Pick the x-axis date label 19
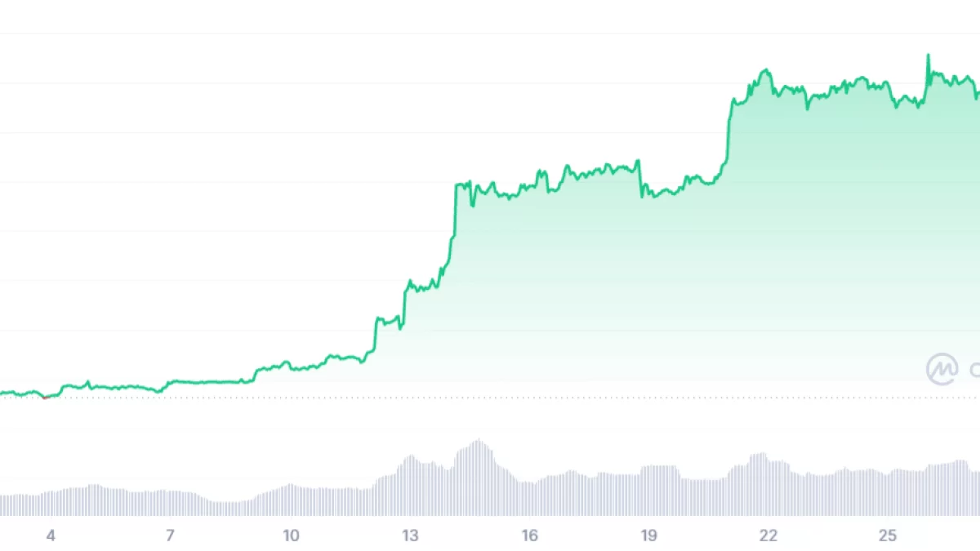Image resolution: width=980 pixels, height=551 pixels. pos(649,536)
